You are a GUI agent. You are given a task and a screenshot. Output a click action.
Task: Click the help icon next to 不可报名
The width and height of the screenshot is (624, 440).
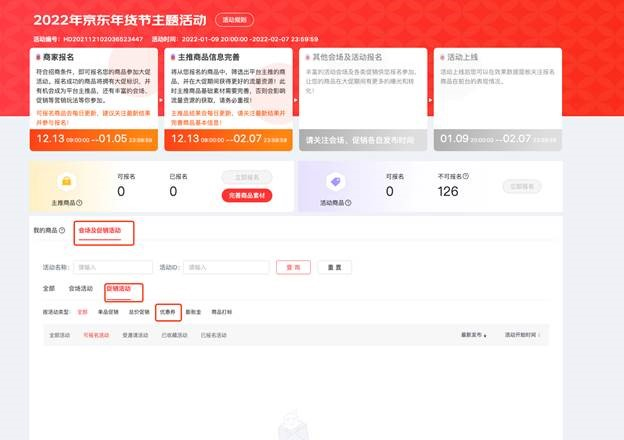(x=466, y=176)
